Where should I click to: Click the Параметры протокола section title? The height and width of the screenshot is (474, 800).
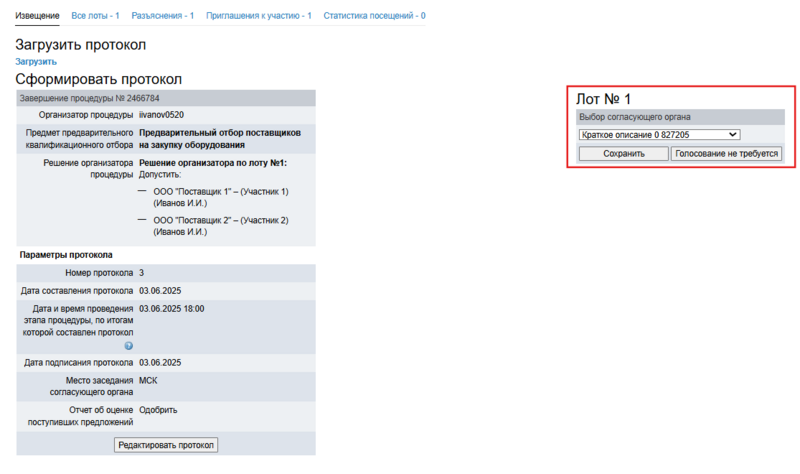point(66,255)
